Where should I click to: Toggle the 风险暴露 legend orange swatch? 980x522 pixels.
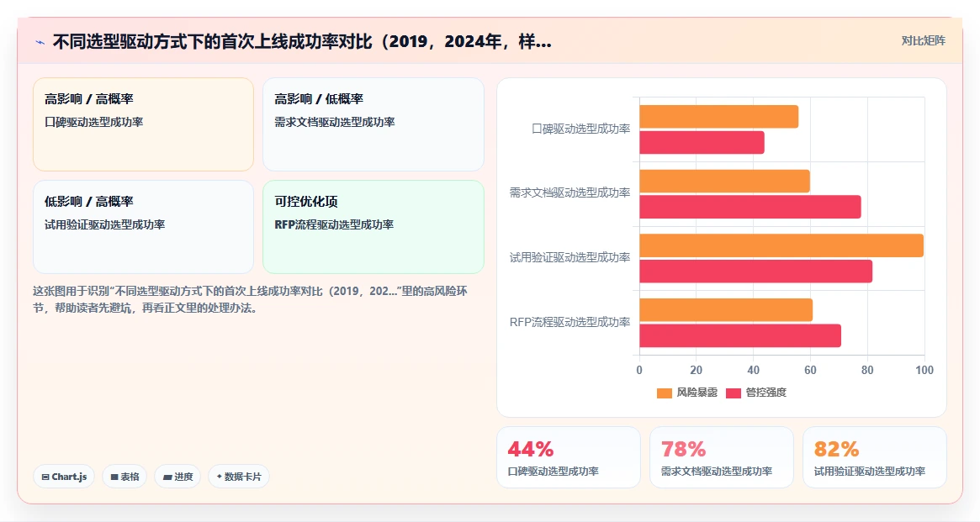pos(665,393)
